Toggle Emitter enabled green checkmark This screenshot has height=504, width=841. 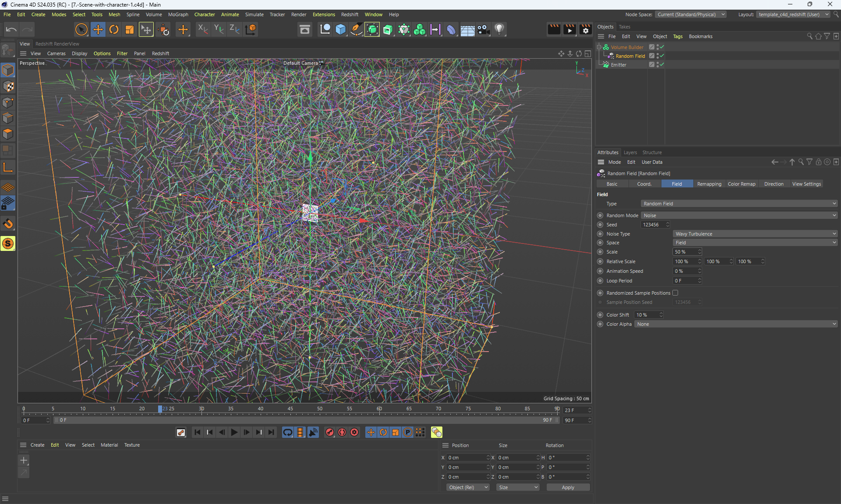click(662, 64)
